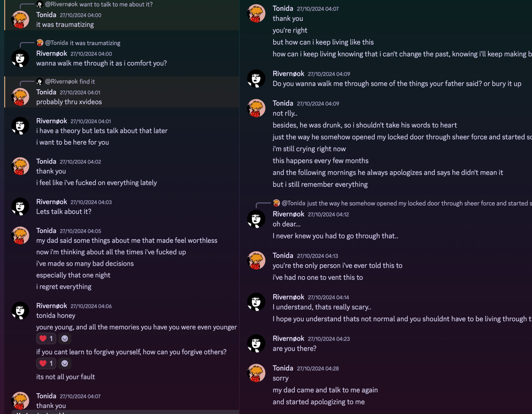
Task: Click Tonida username on the 04:13 message
Action: pos(283,255)
